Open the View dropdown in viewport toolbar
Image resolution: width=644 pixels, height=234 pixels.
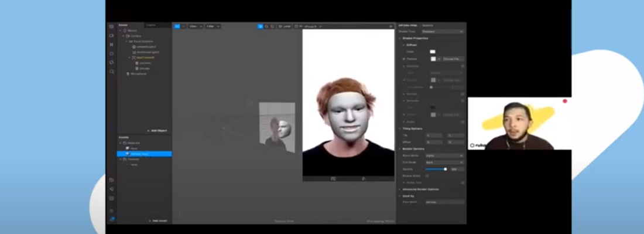click(x=196, y=26)
